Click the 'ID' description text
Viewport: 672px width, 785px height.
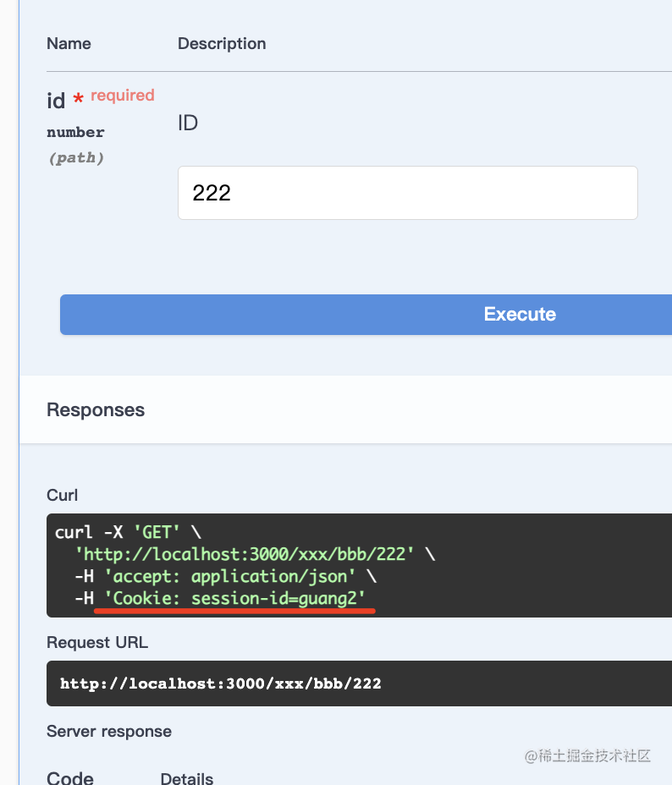click(188, 124)
